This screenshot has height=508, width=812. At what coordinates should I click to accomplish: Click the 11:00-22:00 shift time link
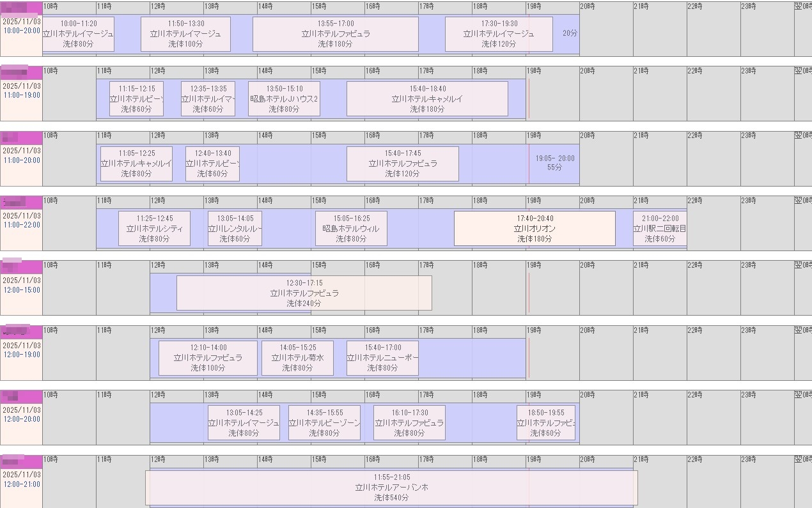point(21,225)
